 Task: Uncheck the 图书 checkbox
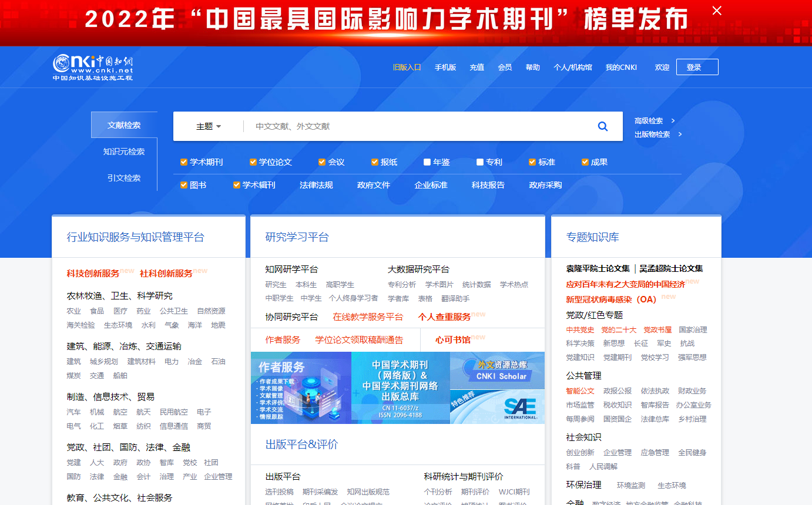point(184,185)
